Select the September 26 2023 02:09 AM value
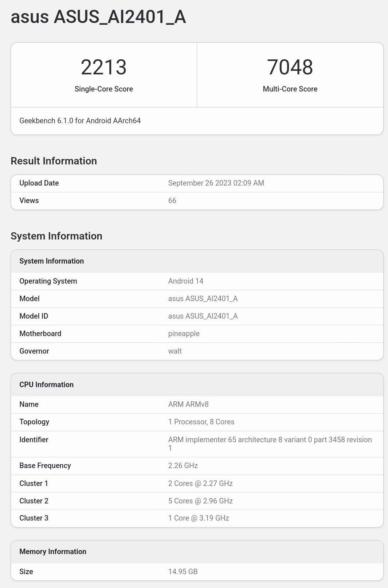Image resolution: width=388 pixels, height=588 pixels. pyautogui.click(x=216, y=183)
